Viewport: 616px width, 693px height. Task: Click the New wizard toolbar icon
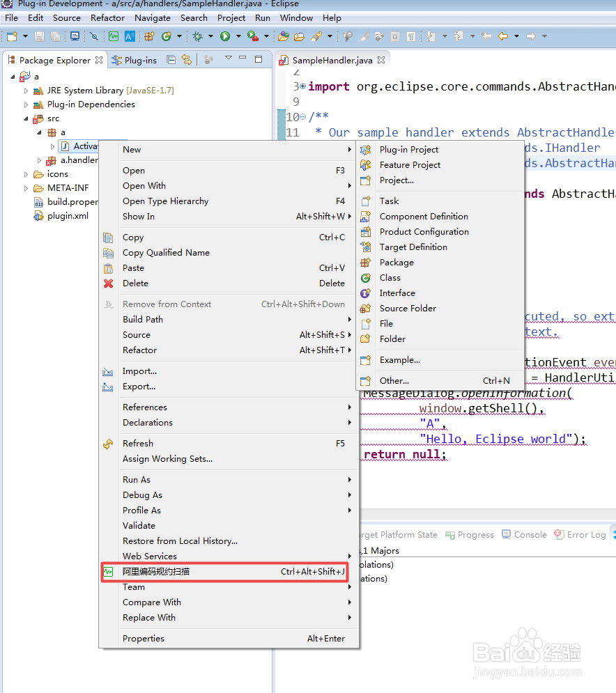click(x=12, y=36)
